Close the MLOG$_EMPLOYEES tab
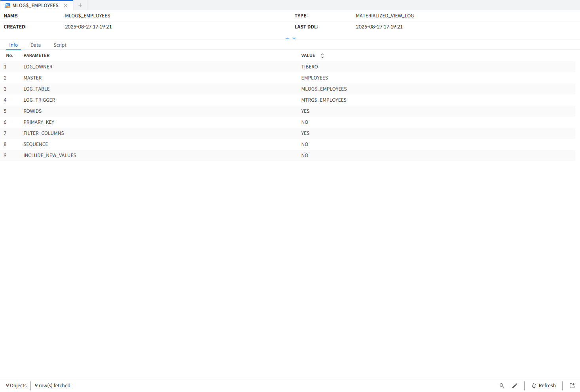Image resolution: width=580 pixels, height=392 pixels. (66, 6)
